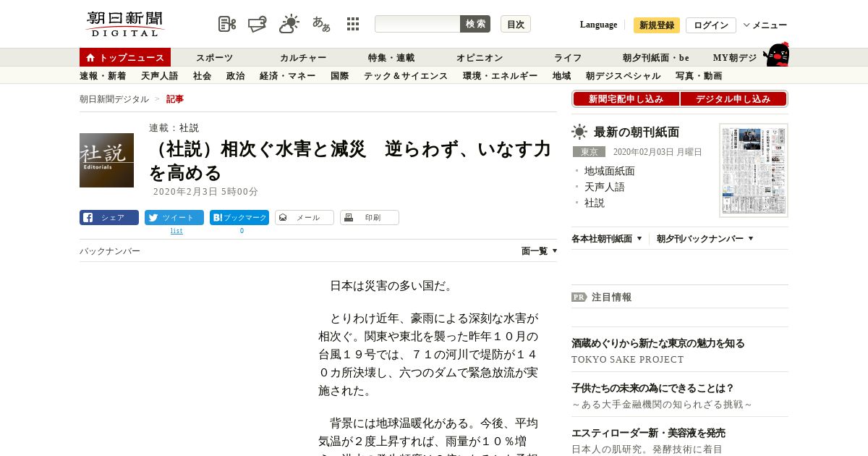Click デジタル申し込み button
This screenshot has height=456, width=868.
tap(733, 99)
